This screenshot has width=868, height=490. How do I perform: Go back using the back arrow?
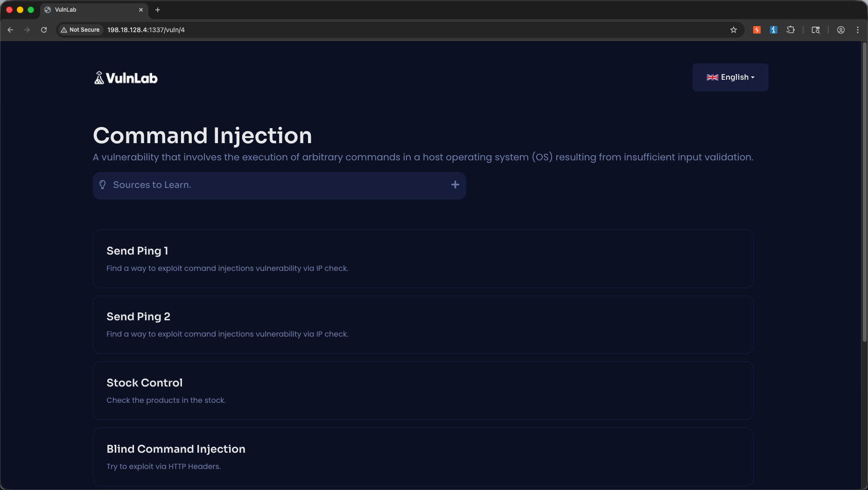(10, 30)
